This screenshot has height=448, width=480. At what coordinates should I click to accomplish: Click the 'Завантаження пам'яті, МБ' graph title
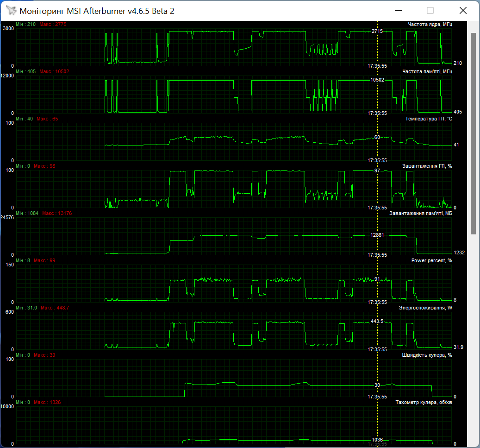[x=421, y=213]
